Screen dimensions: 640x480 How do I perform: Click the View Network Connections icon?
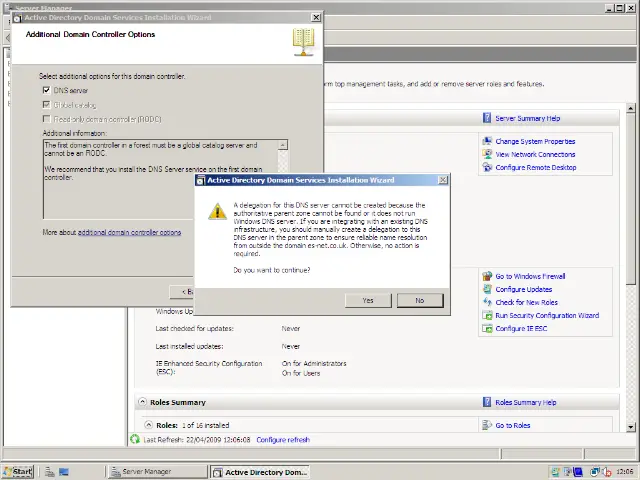(x=487, y=154)
